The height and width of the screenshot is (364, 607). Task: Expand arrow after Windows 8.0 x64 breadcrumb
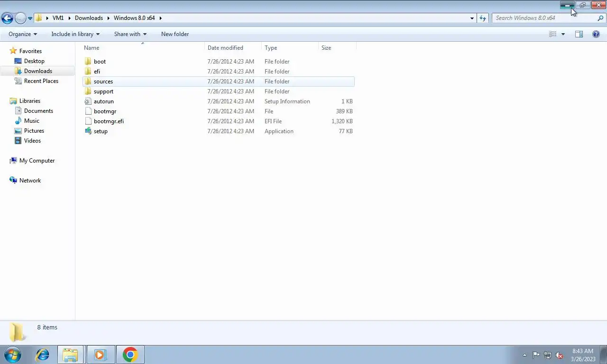[160, 18]
